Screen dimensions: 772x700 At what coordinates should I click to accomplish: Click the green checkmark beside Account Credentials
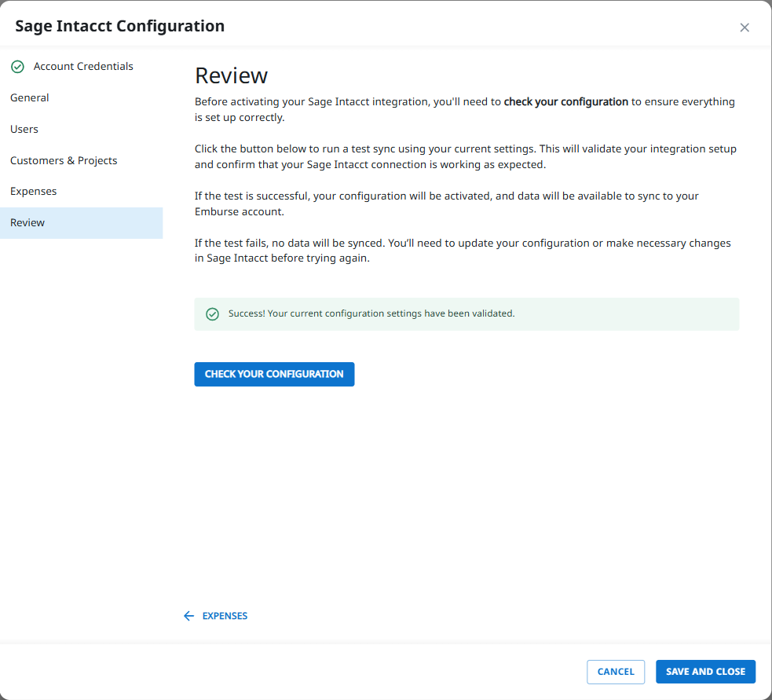[x=17, y=67]
